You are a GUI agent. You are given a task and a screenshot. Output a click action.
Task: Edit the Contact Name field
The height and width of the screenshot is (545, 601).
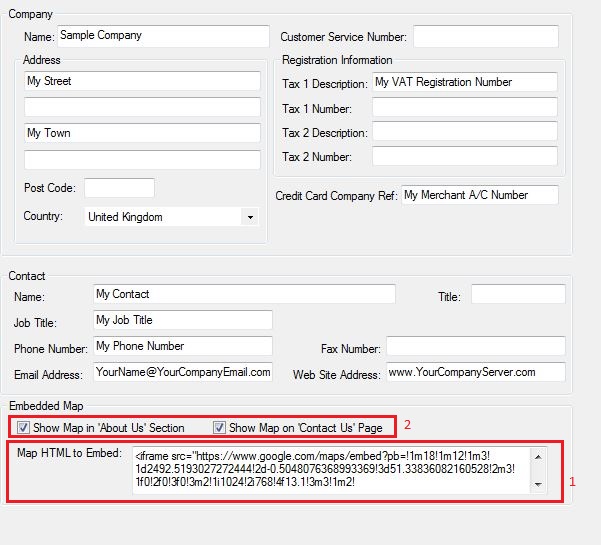point(244,295)
